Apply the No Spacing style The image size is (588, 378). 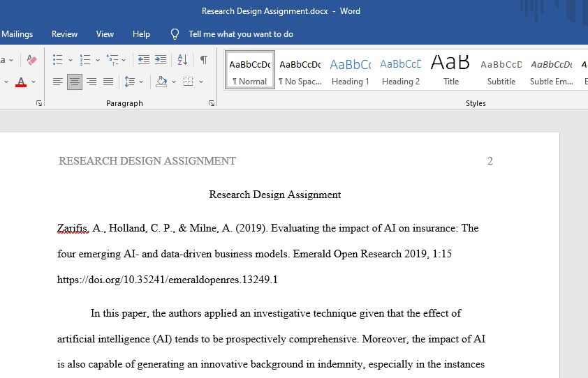tap(300, 70)
